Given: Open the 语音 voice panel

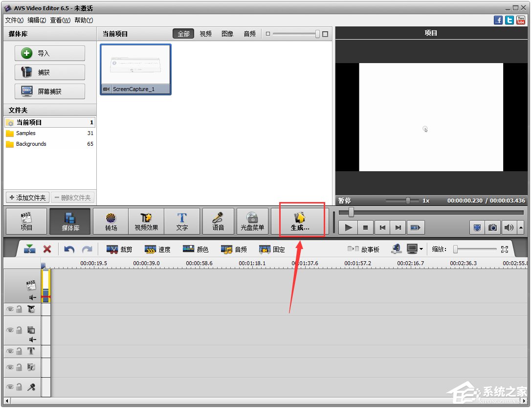Looking at the screenshot, I should [218, 221].
